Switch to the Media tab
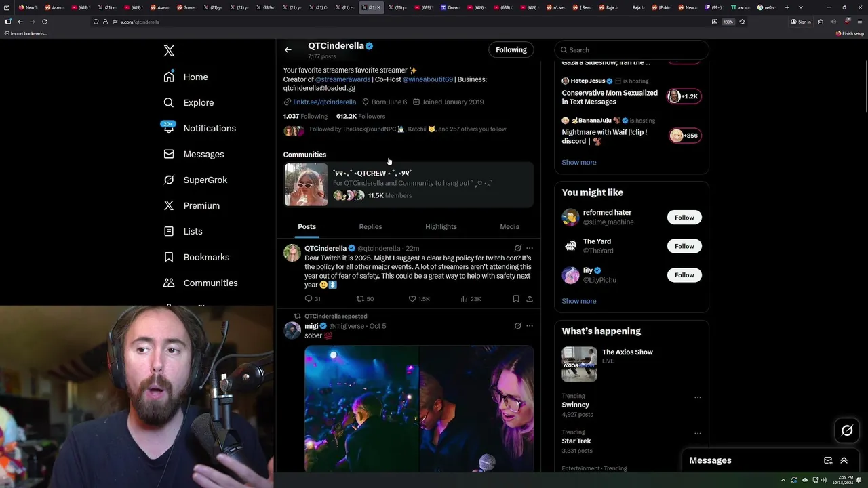 [510, 226]
